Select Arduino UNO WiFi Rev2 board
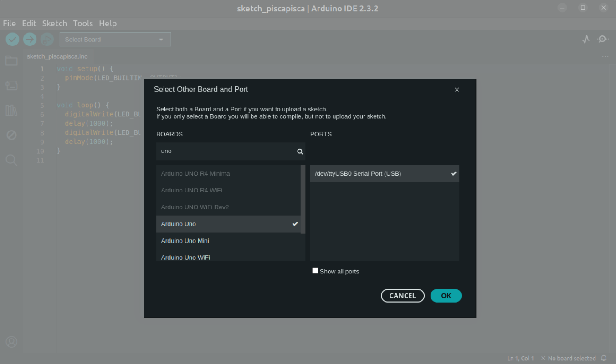The width and height of the screenshot is (616, 364). coord(228,207)
